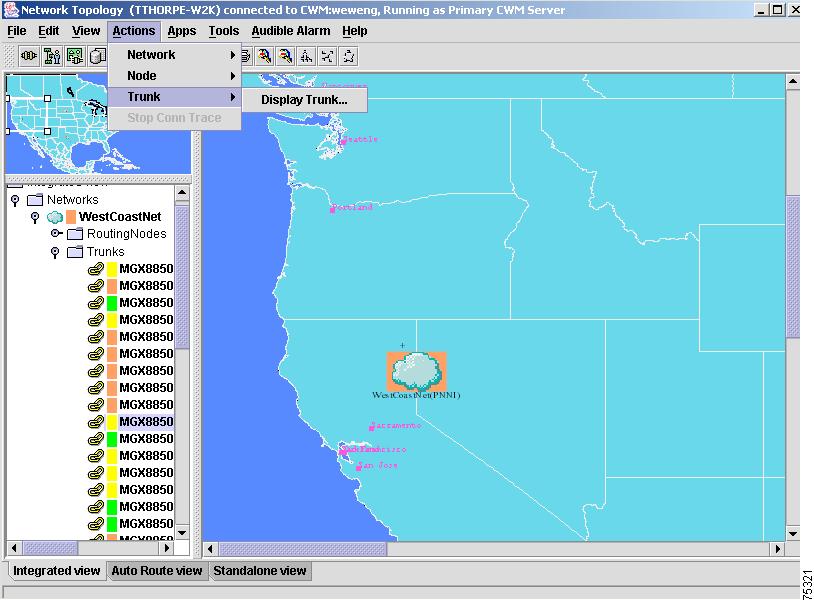This screenshot has height=600, width=814.
Task: Select the RoutingNodes tree item
Action: tap(127, 234)
